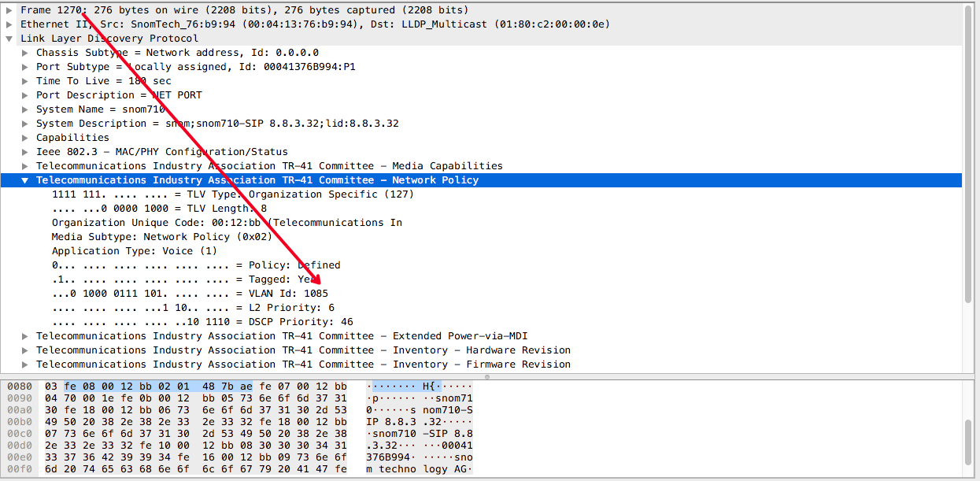Expand the System Description entry

tap(24, 123)
